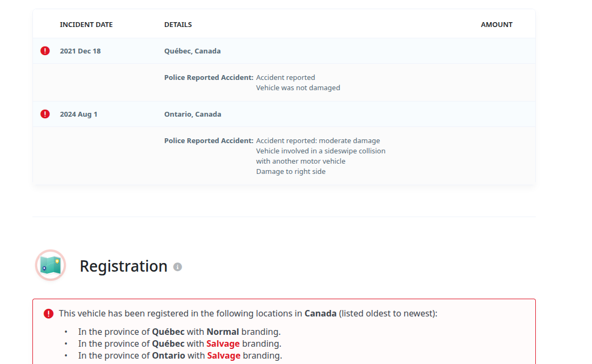Open the 2021 Dec 18 incident row
592x364 pixels.
click(284, 51)
